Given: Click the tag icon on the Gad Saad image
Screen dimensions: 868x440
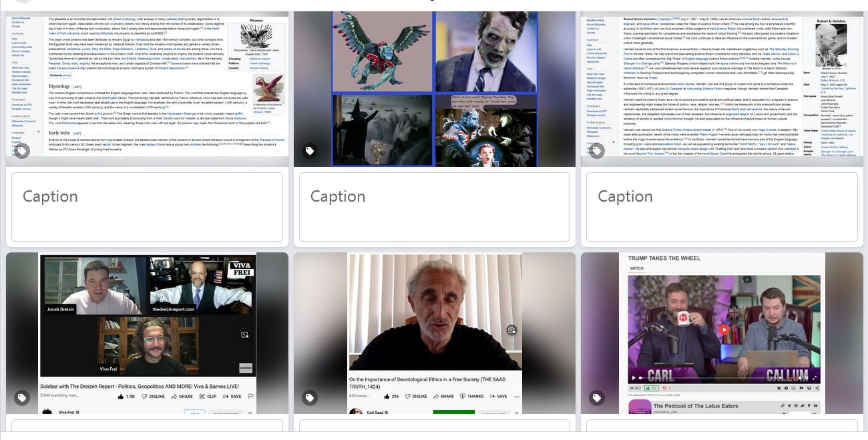Looking at the screenshot, I should tap(310, 398).
